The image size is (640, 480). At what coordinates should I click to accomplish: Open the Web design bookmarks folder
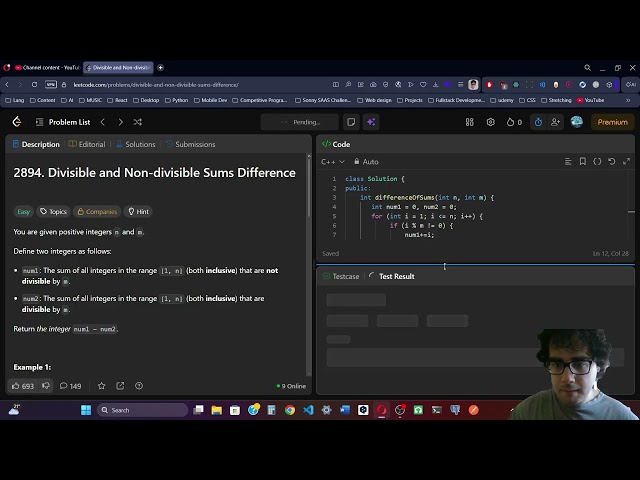[x=374, y=100]
